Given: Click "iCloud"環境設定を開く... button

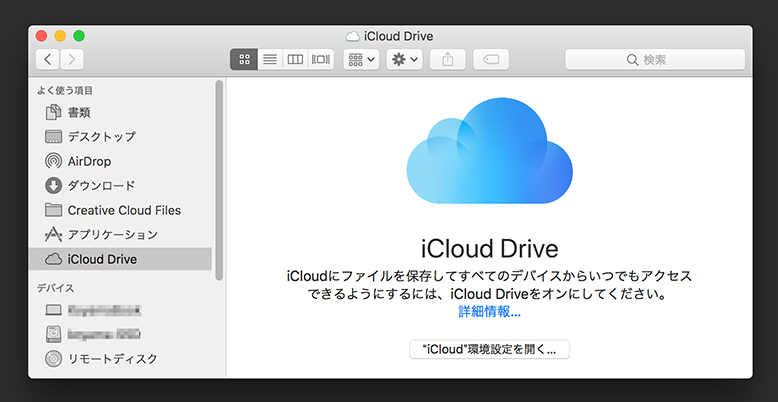Looking at the screenshot, I should pos(489,349).
